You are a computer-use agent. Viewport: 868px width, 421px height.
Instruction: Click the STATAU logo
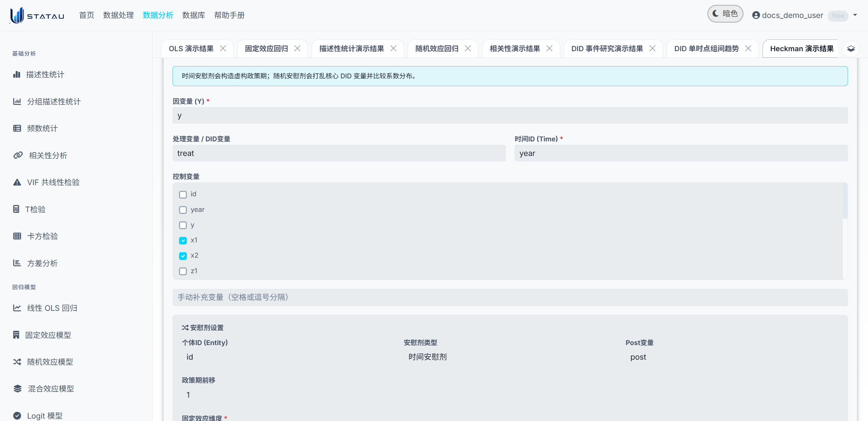[x=37, y=15]
